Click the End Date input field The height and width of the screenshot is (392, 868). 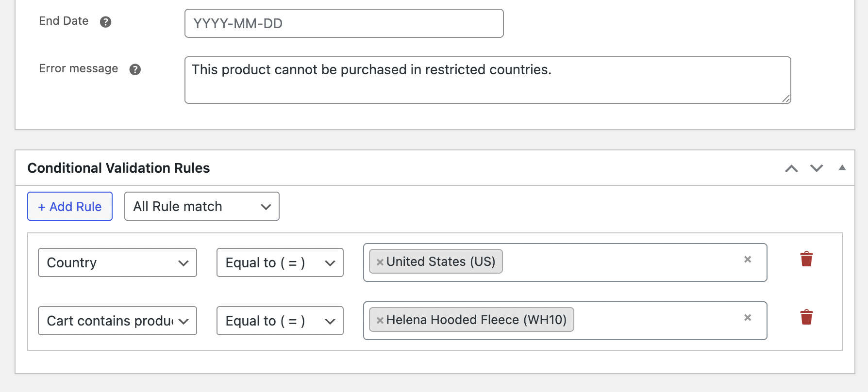click(344, 23)
